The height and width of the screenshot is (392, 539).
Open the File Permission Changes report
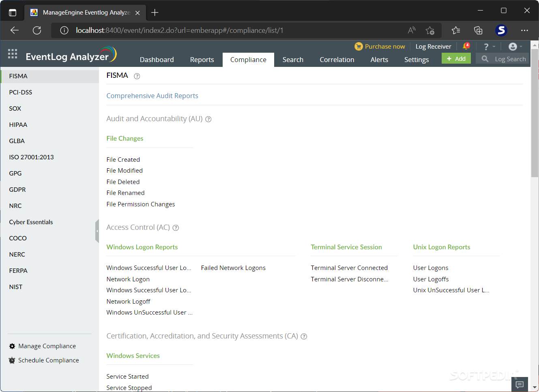(141, 204)
